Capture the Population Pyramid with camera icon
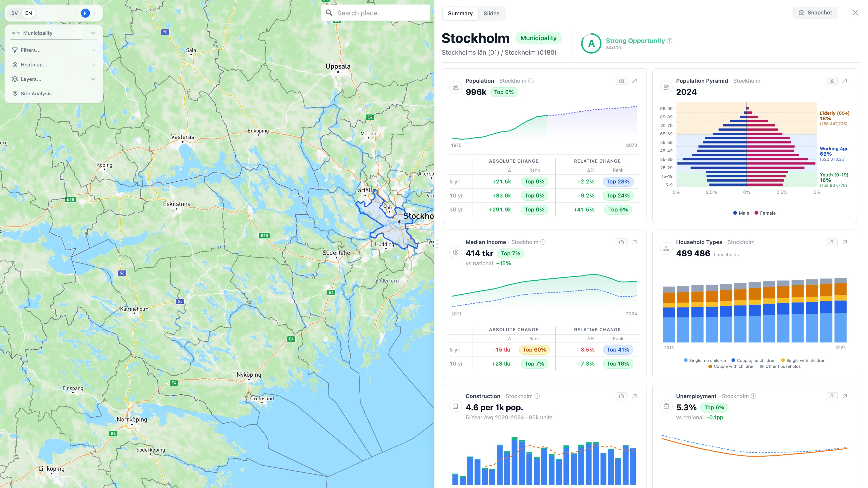 click(832, 81)
